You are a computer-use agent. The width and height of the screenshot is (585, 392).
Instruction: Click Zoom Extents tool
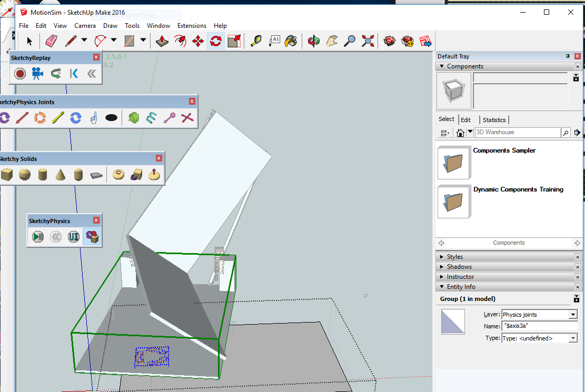tap(368, 41)
